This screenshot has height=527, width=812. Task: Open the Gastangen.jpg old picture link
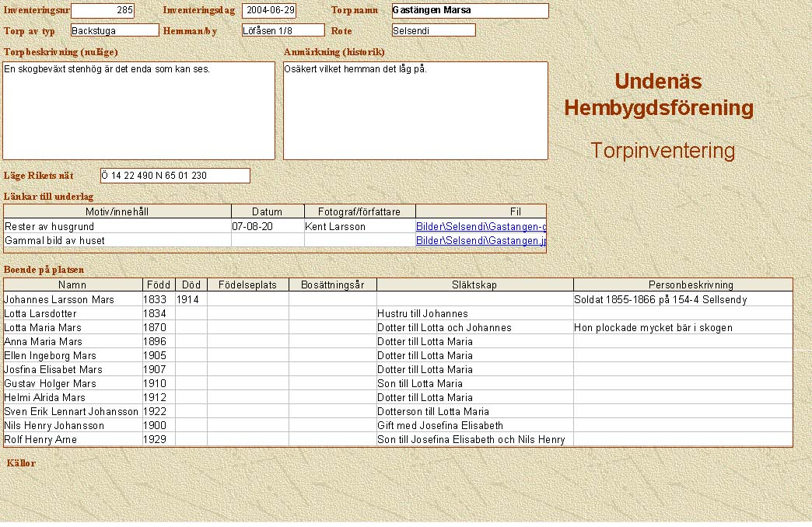point(481,241)
